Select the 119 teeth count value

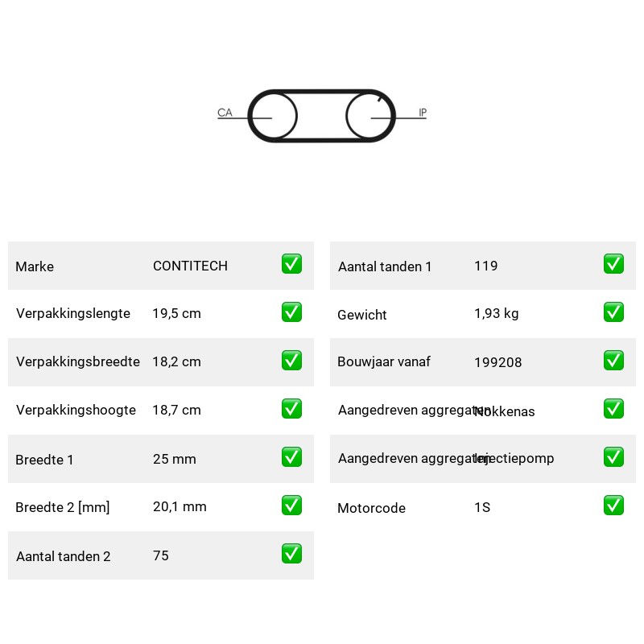tap(486, 266)
